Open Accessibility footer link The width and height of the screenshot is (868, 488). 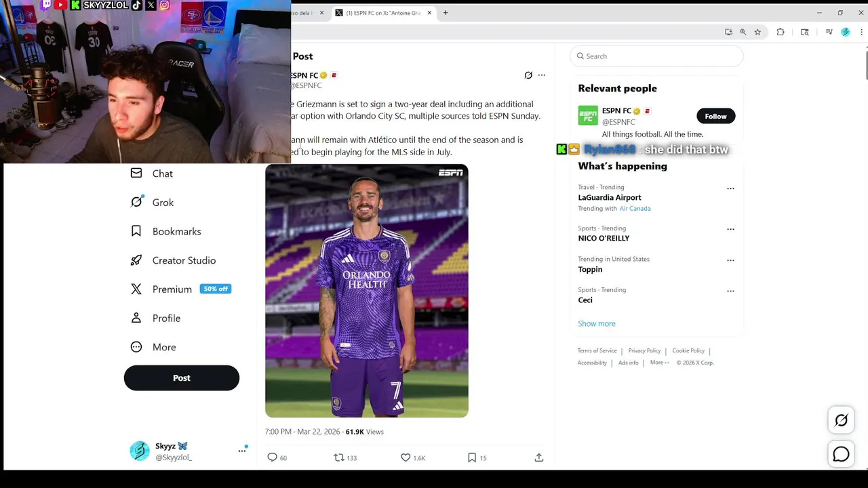pos(592,363)
